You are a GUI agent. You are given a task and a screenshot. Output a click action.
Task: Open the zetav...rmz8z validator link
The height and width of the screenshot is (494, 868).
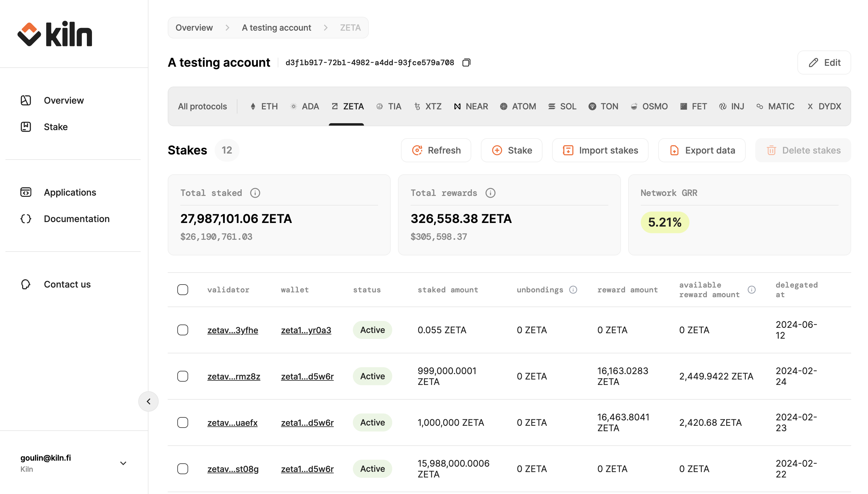click(x=234, y=376)
